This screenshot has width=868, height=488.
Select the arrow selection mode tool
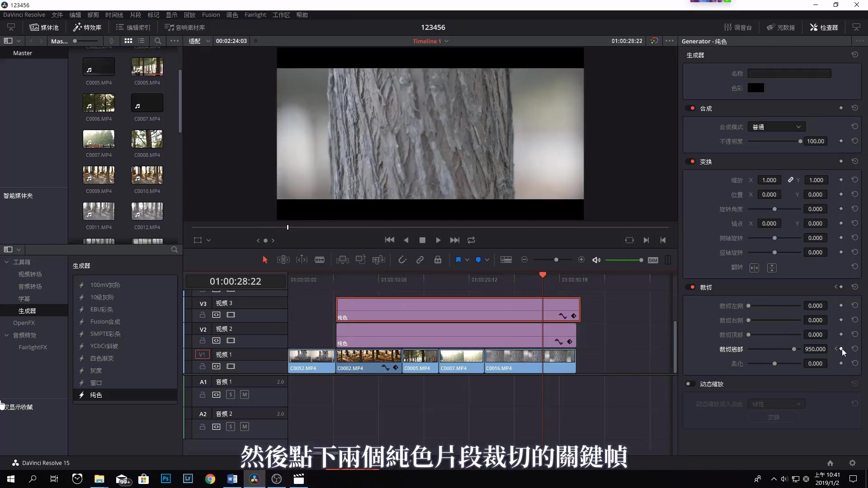click(264, 260)
